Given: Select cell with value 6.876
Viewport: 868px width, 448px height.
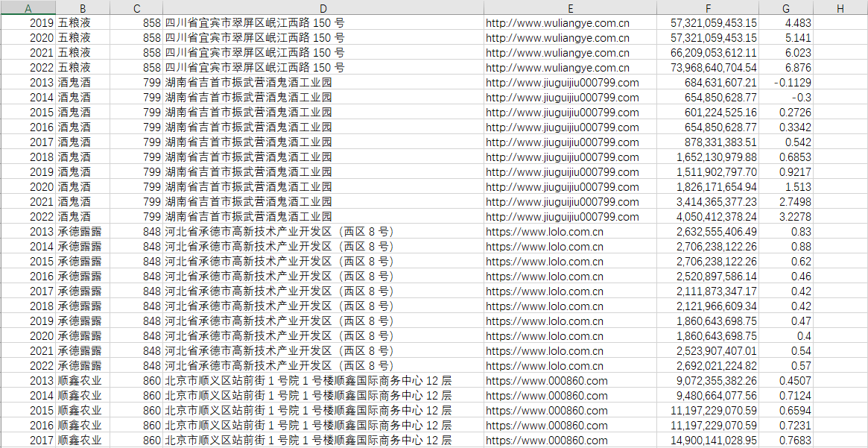Looking at the screenshot, I should tap(786, 68).
